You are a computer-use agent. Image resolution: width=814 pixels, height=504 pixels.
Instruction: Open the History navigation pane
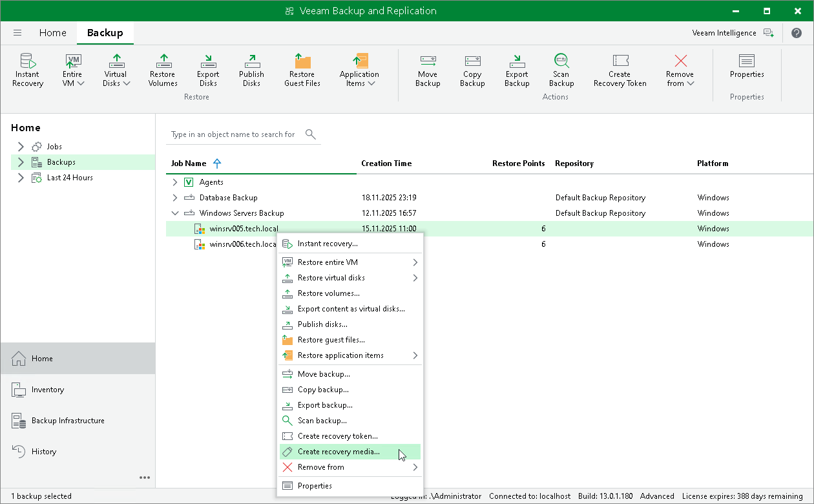[x=78, y=452]
